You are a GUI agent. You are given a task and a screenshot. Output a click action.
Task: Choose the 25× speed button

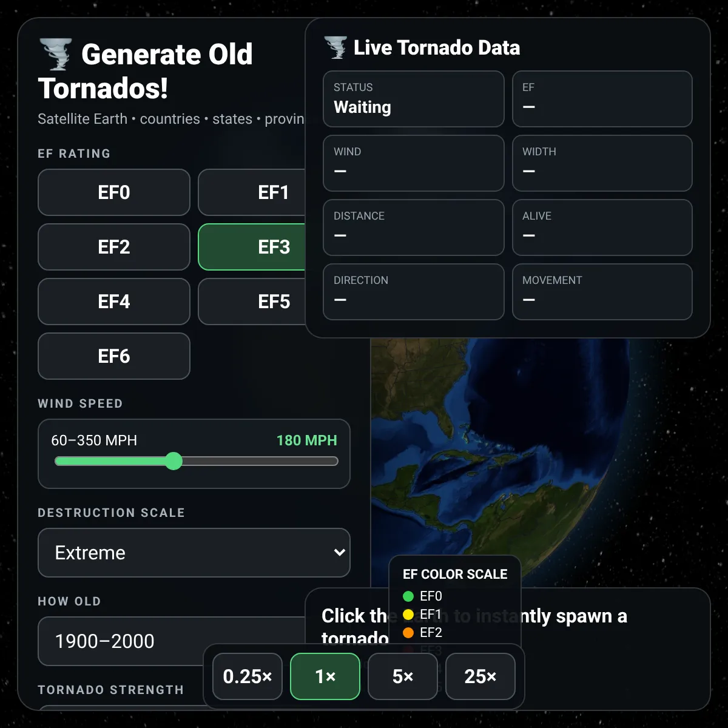480,676
